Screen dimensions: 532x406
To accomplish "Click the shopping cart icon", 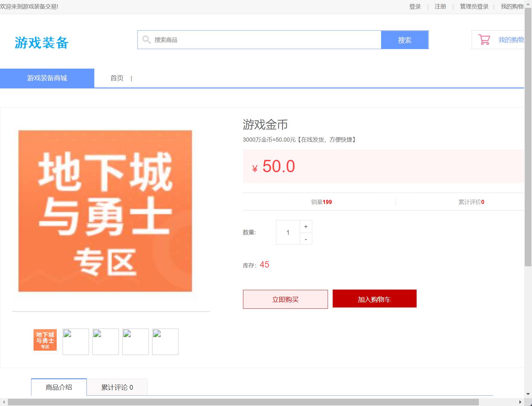I will (x=484, y=40).
